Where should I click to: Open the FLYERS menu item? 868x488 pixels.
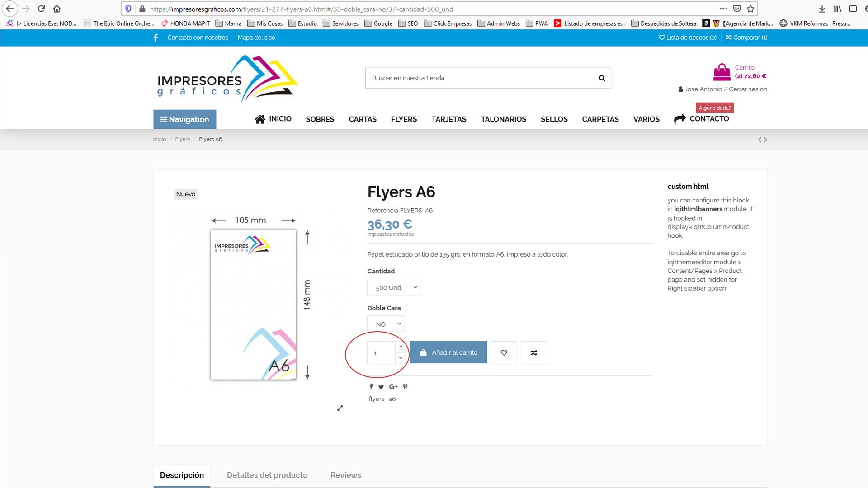click(404, 119)
